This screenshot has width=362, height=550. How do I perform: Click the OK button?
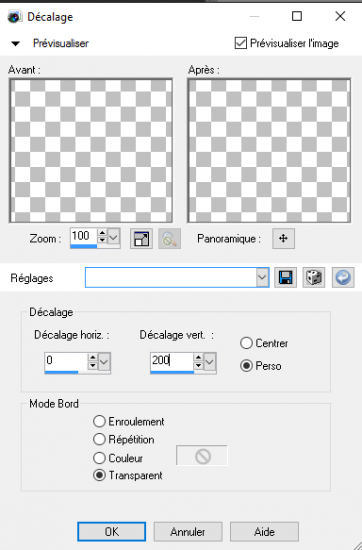point(112,532)
